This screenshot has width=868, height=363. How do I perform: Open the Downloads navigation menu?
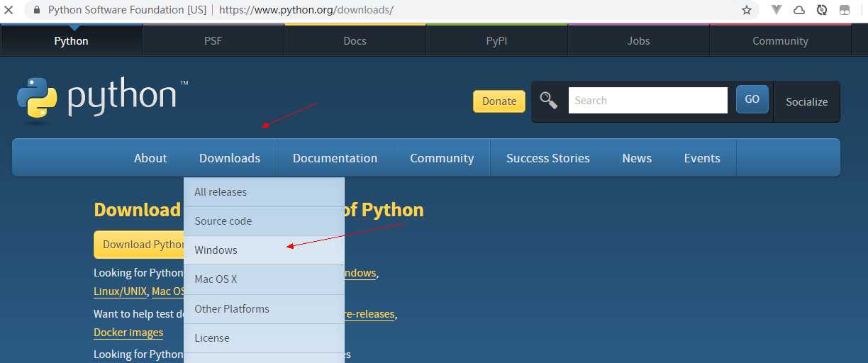click(x=230, y=158)
